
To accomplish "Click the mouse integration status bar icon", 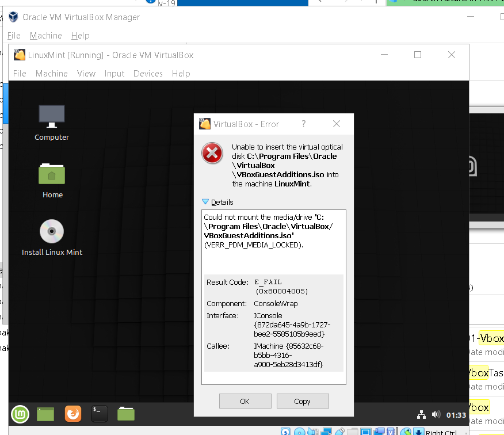I will [x=406, y=432].
